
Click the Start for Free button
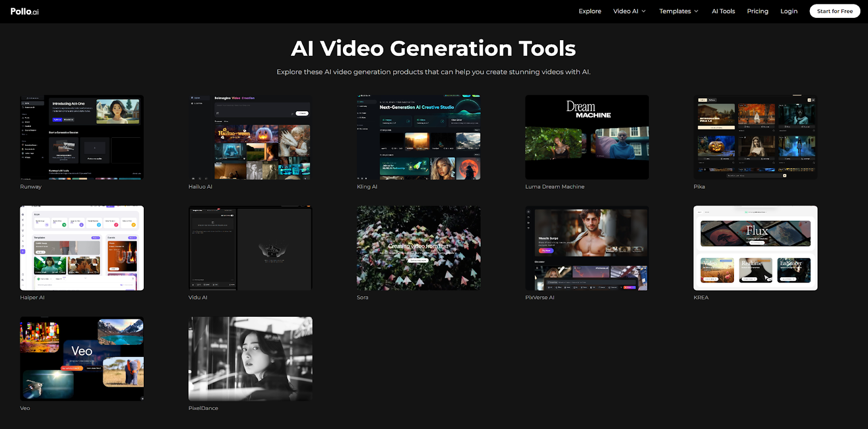pos(834,11)
